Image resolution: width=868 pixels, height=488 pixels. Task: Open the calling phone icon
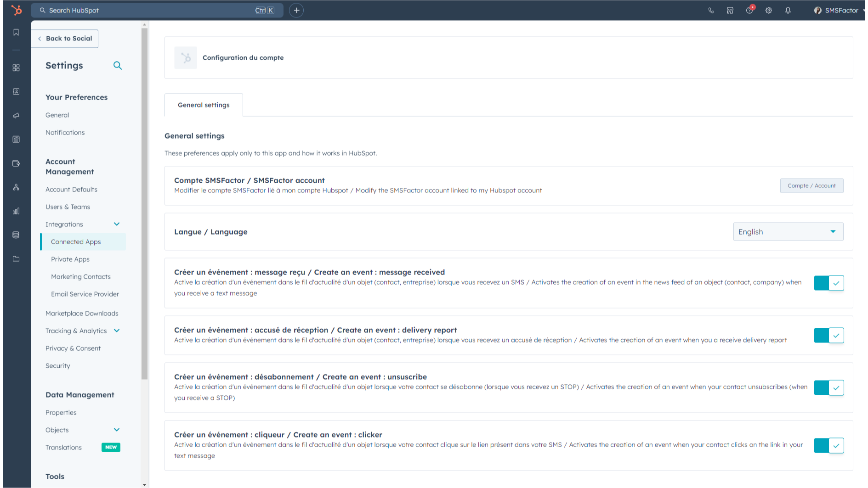(711, 10)
